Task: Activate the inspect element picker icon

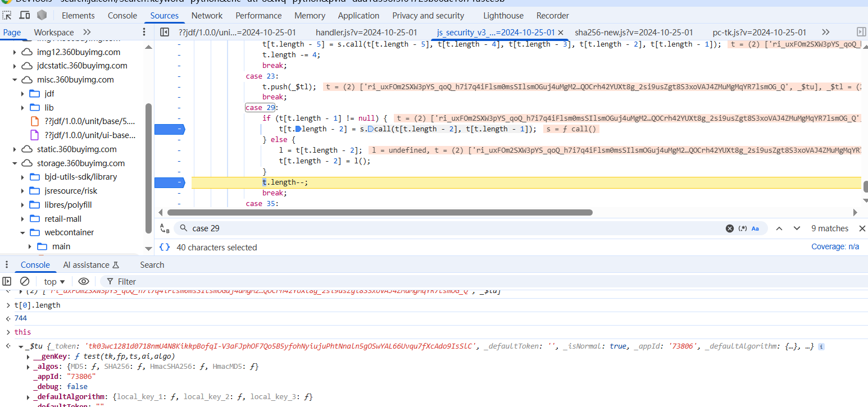Action: click(8, 15)
